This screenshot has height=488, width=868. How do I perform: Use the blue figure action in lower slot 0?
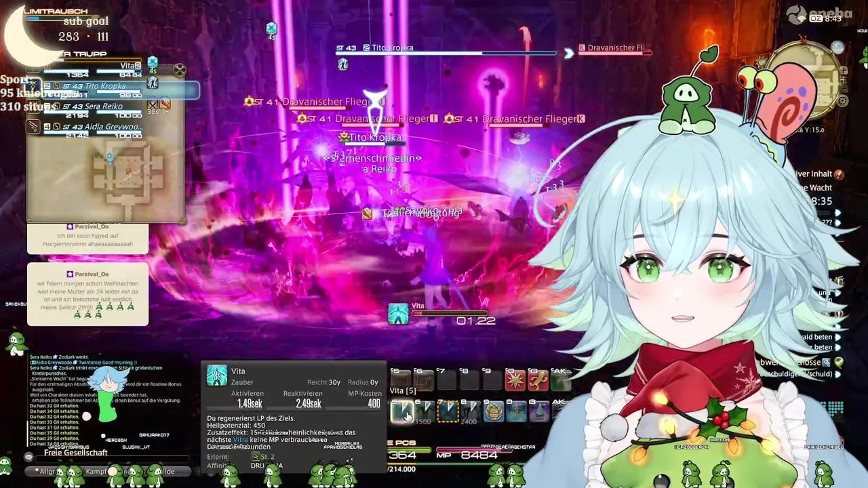point(517,411)
